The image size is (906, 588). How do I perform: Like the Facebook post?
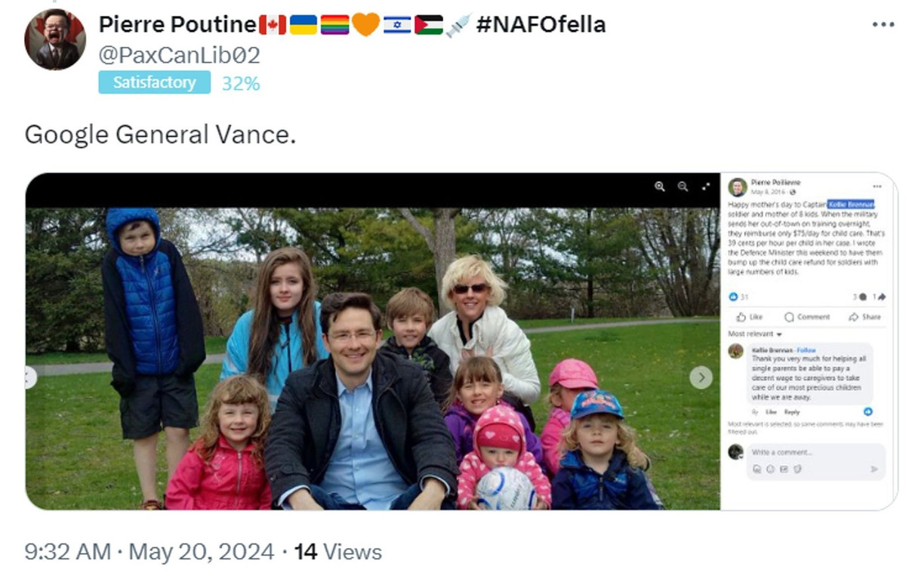[x=750, y=317]
